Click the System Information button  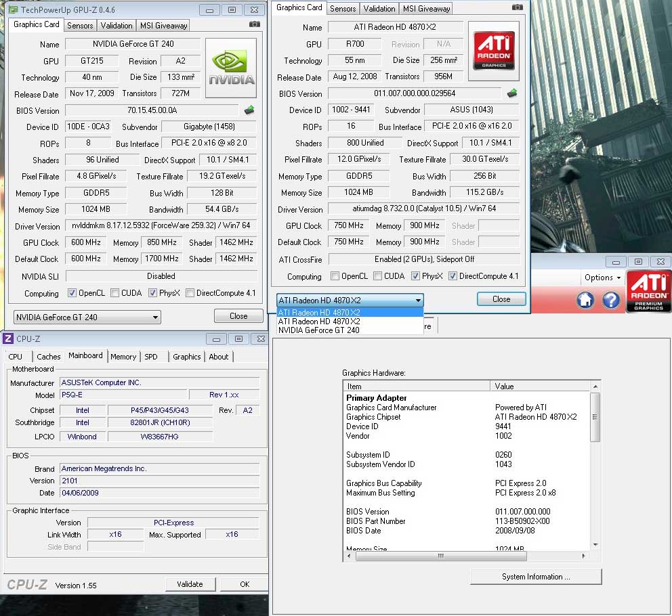click(536, 577)
